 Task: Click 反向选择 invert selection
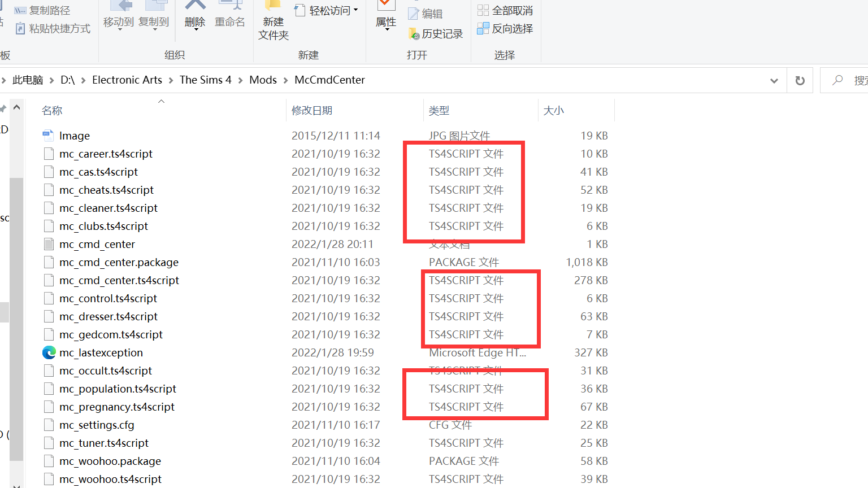click(505, 28)
